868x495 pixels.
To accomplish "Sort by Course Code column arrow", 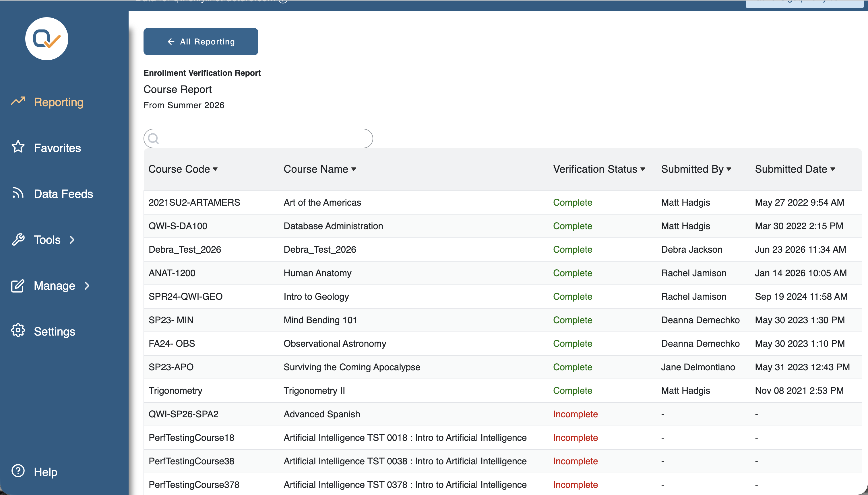I will [215, 169].
